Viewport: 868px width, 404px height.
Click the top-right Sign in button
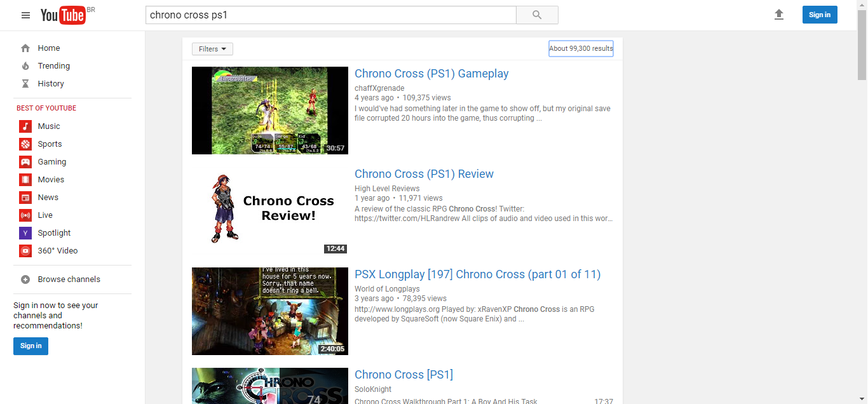819,15
